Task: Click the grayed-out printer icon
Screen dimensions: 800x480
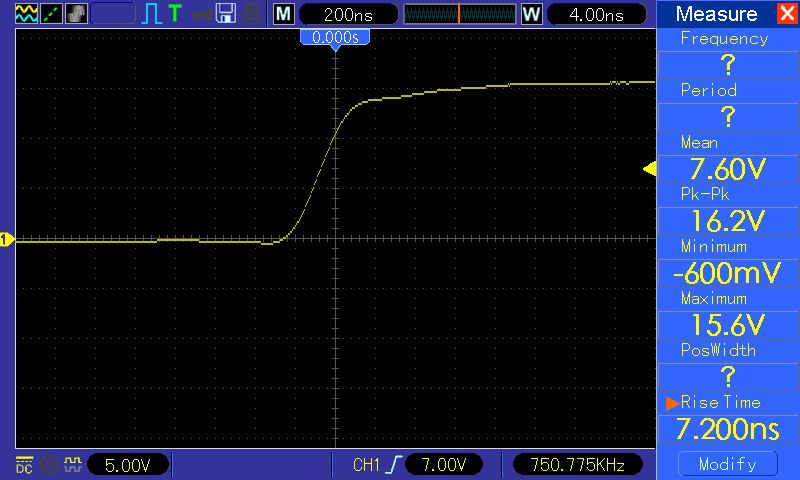Action: coord(252,14)
